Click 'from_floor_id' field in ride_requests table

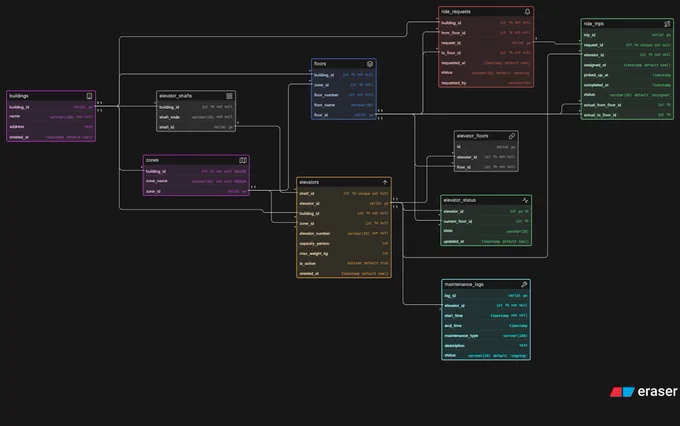[486, 33]
